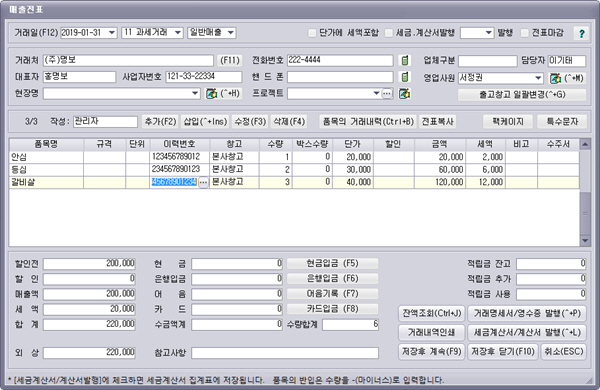600x390 pixels.
Task: Click the 팩케이지 button
Action: coord(508,122)
